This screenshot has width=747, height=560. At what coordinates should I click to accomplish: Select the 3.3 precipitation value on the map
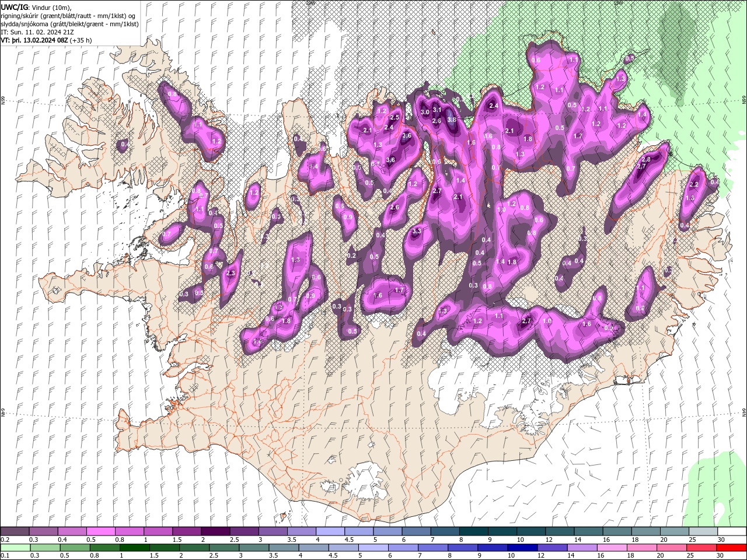[417, 232]
